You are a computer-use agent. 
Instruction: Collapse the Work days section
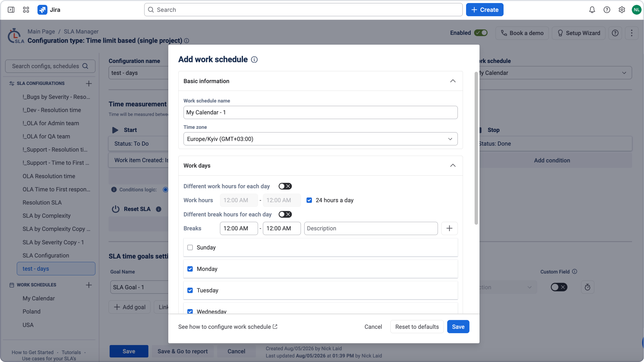453,165
